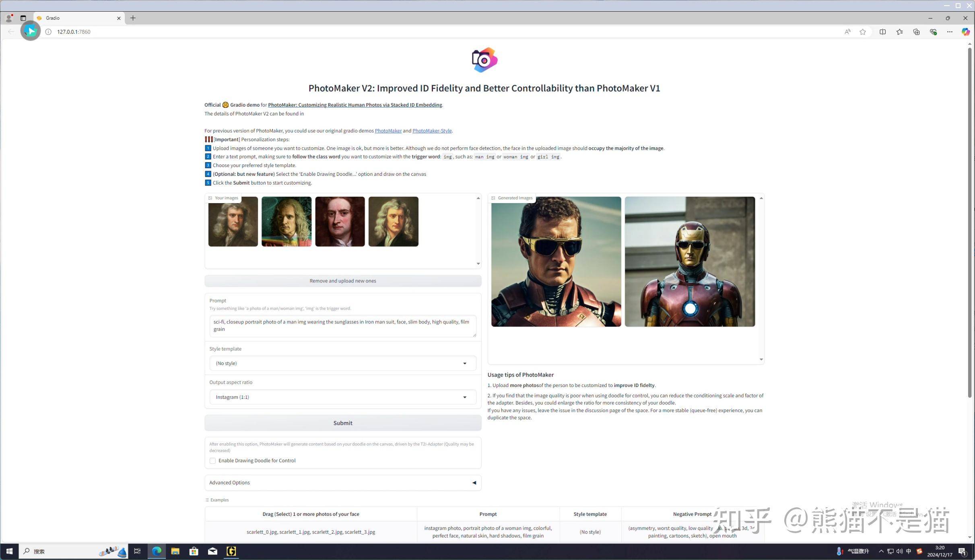Open the generated Iron Man suit image
This screenshot has width=975, height=560.
tap(690, 262)
